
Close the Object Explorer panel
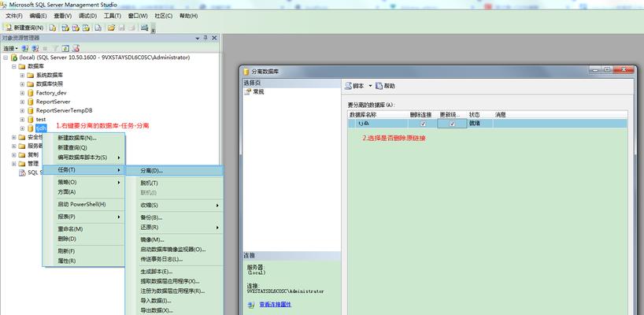(214, 38)
